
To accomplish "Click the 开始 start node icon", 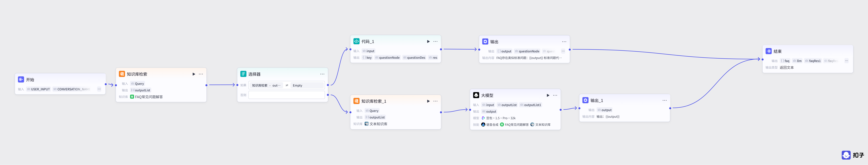I will pyautogui.click(x=21, y=79).
